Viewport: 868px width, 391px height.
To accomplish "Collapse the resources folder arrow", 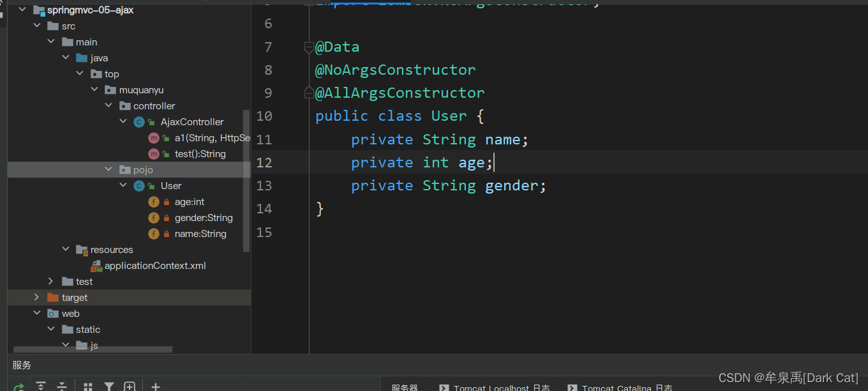I will point(66,249).
